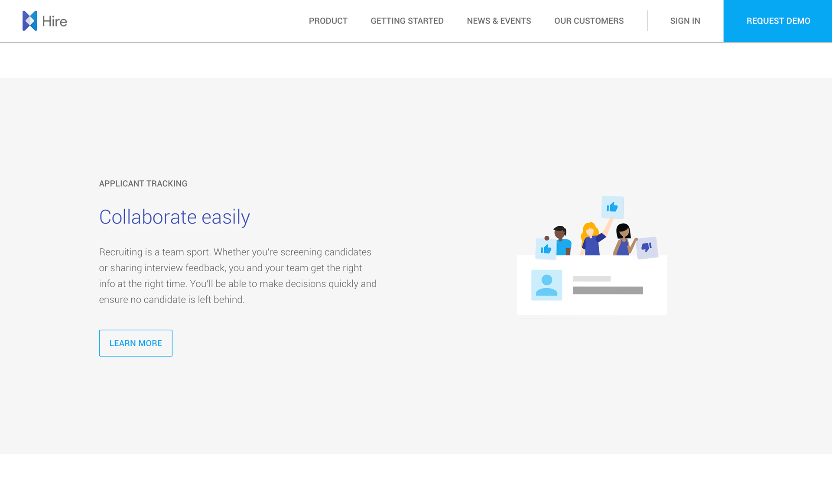Open the Getting Started menu item
The image size is (832, 504).
tap(407, 21)
